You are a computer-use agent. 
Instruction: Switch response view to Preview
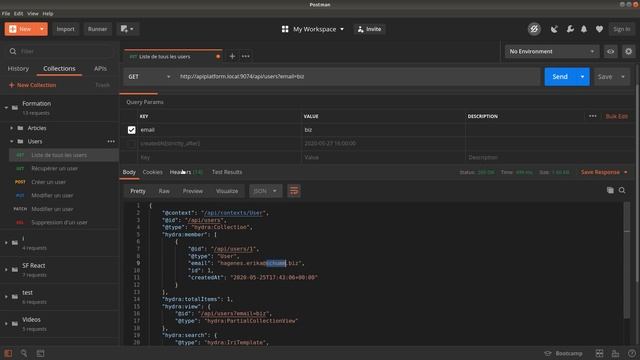click(193, 191)
